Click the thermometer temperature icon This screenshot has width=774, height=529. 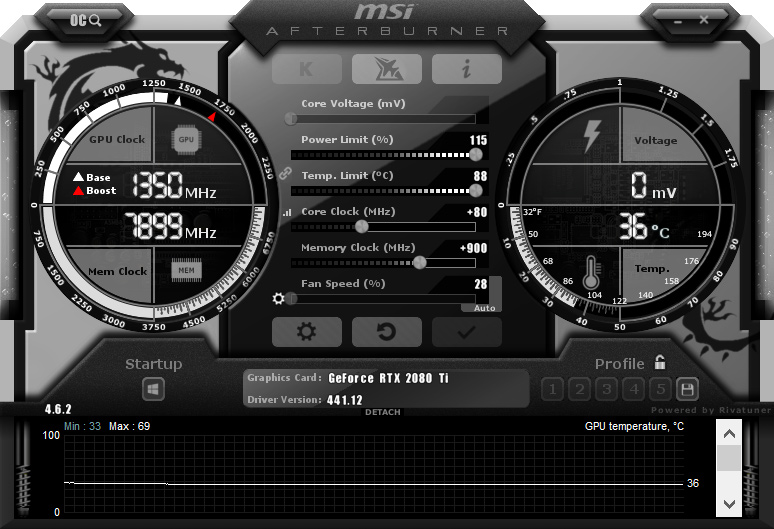point(591,272)
